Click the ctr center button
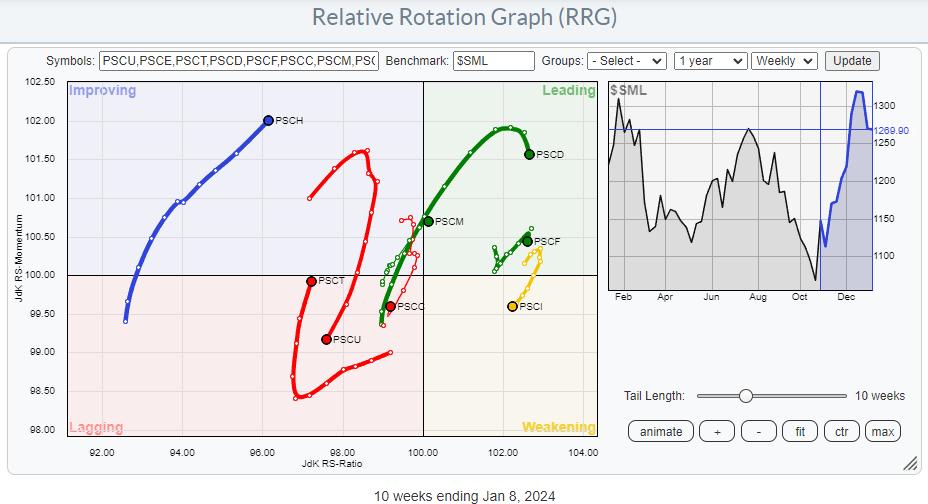This screenshot has width=928, height=504. (841, 431)
